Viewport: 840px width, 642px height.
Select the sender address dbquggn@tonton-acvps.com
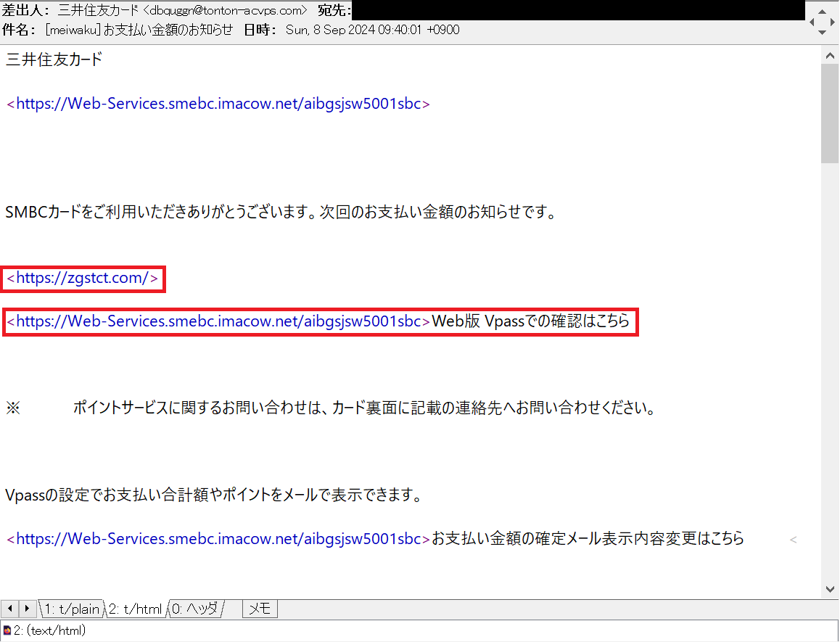225,10
